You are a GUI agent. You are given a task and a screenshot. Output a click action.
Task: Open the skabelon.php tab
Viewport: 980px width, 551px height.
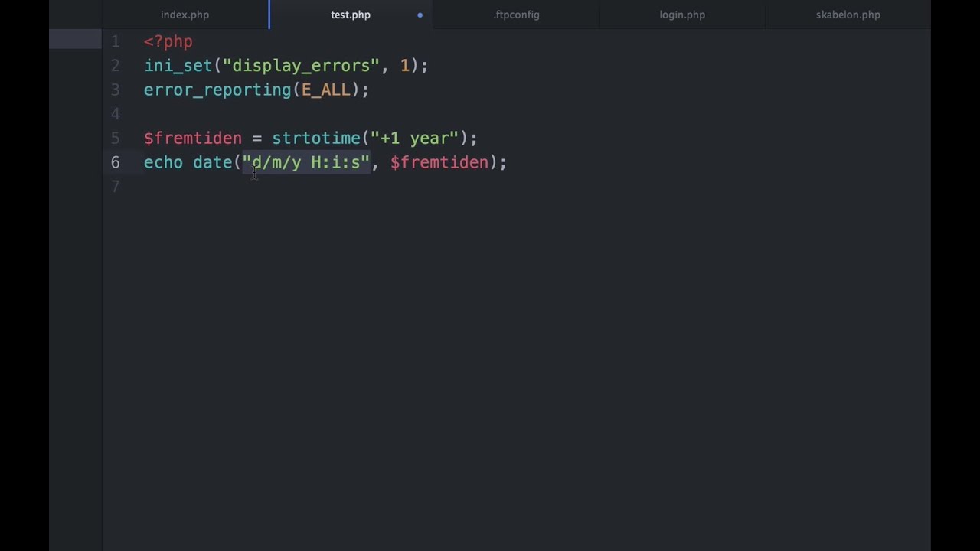(848, 15)
